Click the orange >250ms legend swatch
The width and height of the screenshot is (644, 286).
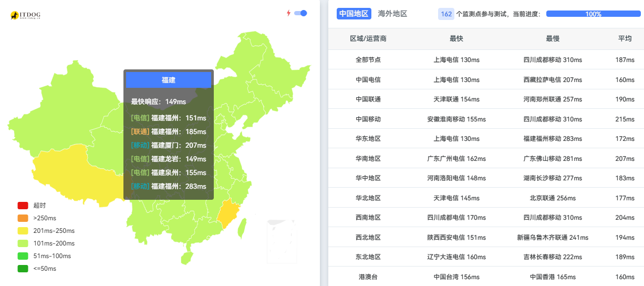pyautogui.click(x=23, y=218)
